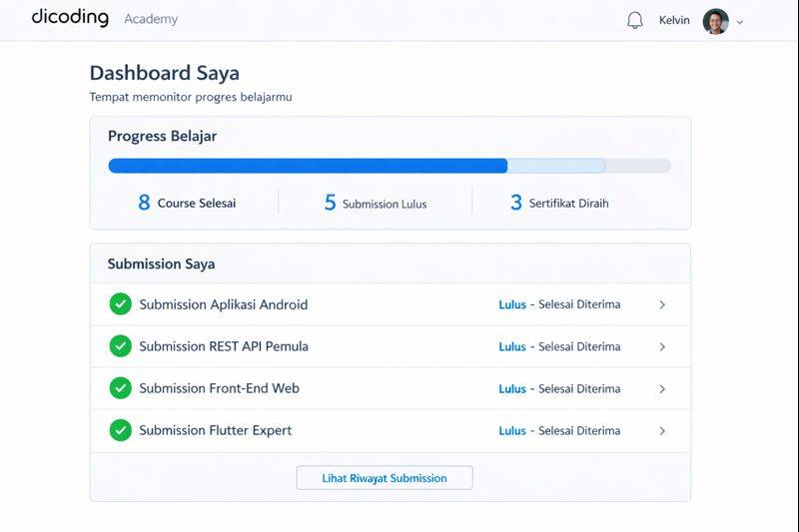Open the notification bell
Viewport: 799px width, 532px height.
pyautogui.click(x=635, y=21)
